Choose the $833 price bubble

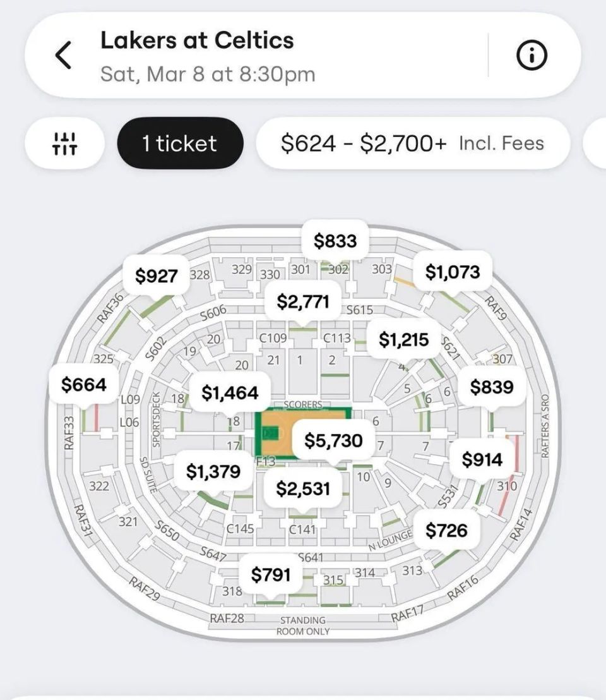pyautogui.click(x=335, y=241)
